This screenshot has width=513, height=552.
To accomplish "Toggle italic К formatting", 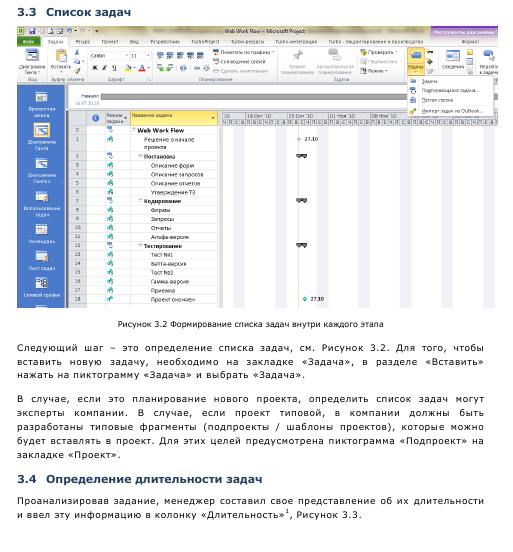I will [x=104, y=68].
